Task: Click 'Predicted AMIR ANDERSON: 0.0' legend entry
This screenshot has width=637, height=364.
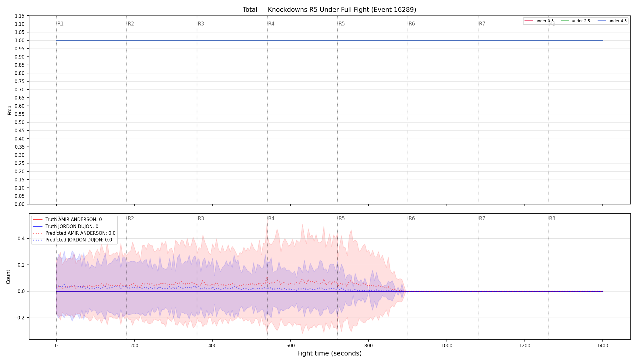Action: 74,233
